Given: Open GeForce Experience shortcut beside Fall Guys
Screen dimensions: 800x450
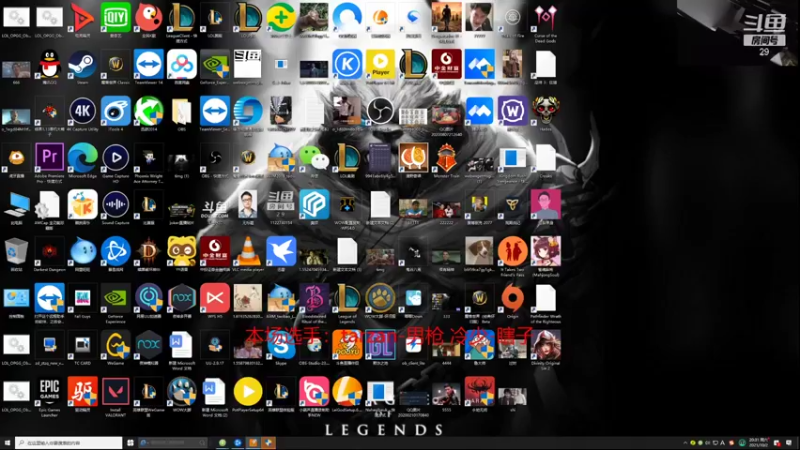Looking at the screenshot, I should (115, 298).
